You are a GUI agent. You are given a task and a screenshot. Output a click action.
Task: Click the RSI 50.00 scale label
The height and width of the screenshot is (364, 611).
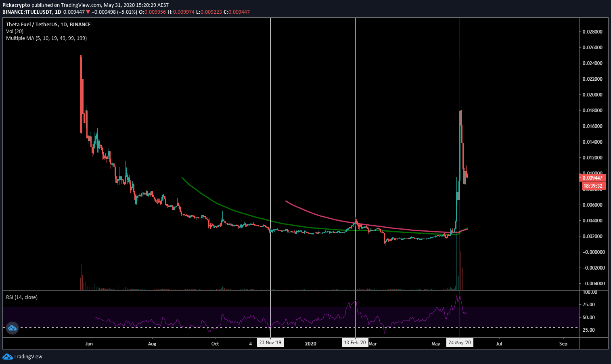(x=589, y=318)
